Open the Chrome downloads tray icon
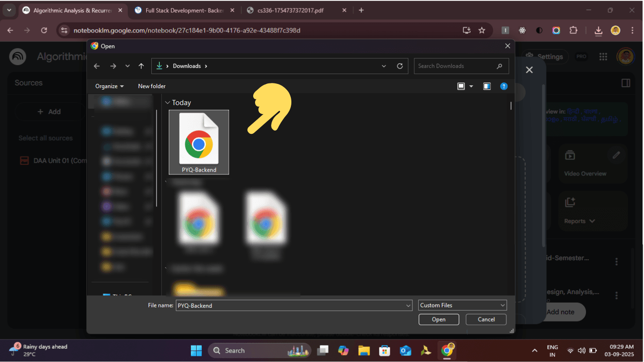This screenshot has width=644, height=362. [598, 30]
